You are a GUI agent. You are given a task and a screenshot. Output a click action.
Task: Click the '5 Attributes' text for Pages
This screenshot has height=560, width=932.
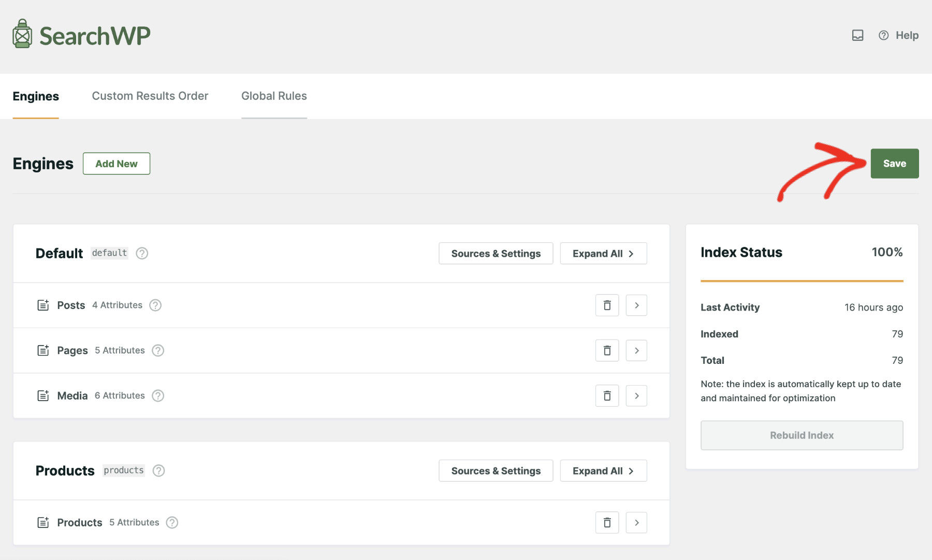pos(120,350)
